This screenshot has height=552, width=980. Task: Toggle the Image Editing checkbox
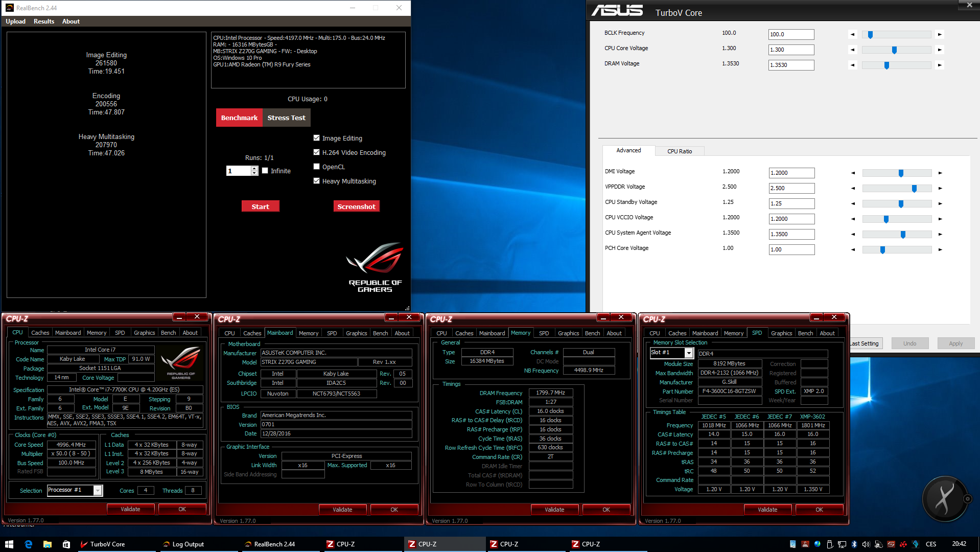click(316, 138)
